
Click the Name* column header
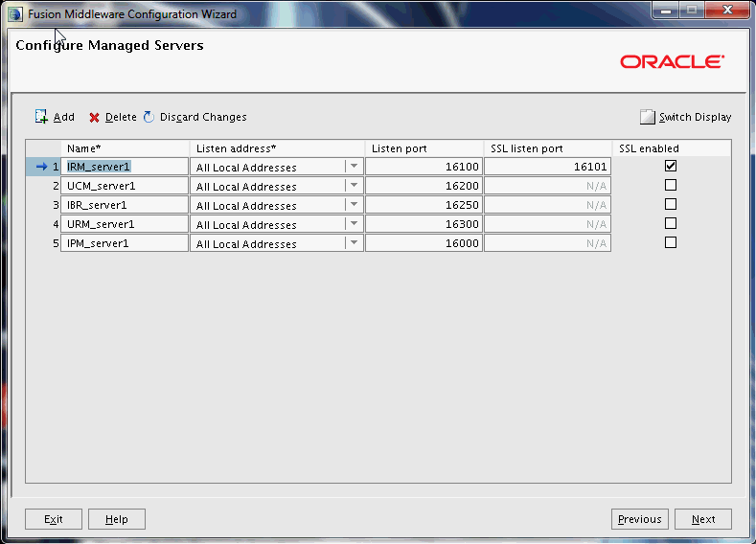pyautogui.click(x=125, y=148)
